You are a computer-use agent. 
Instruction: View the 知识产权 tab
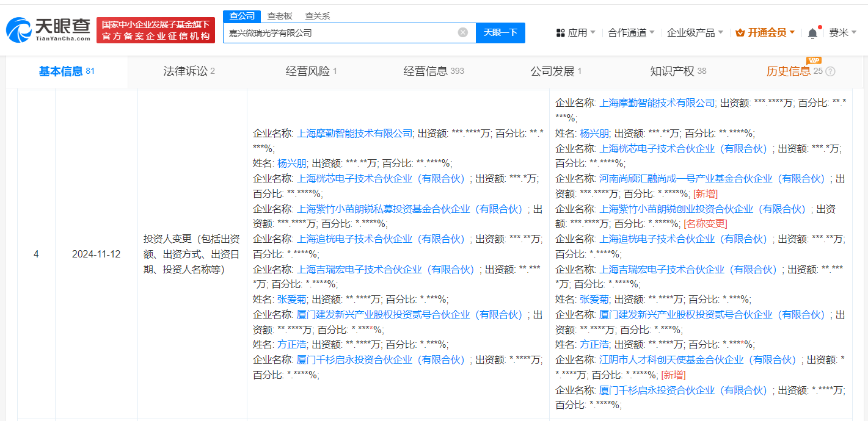coord(678,71)
